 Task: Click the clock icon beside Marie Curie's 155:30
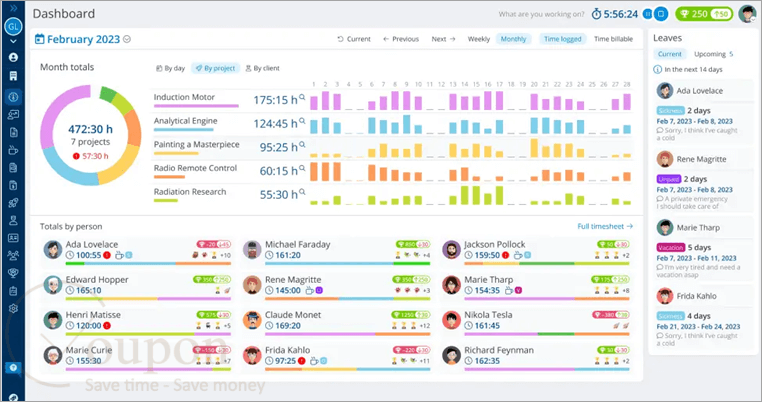[70, 361]
